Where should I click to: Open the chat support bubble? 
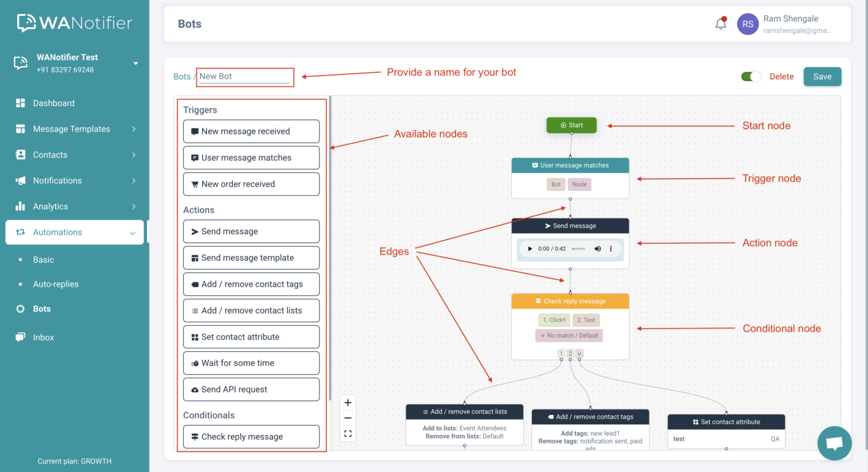(834, 443)
